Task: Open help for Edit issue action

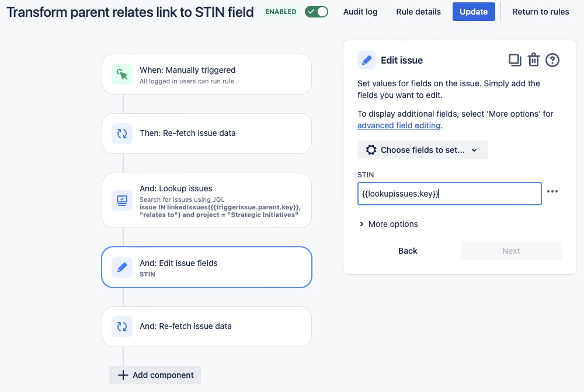Action: point(552,60)
